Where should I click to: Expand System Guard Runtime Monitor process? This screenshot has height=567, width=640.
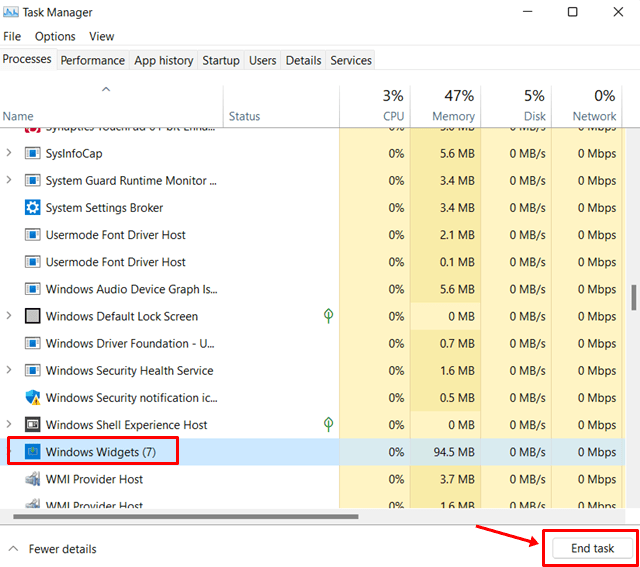point(10,181)
